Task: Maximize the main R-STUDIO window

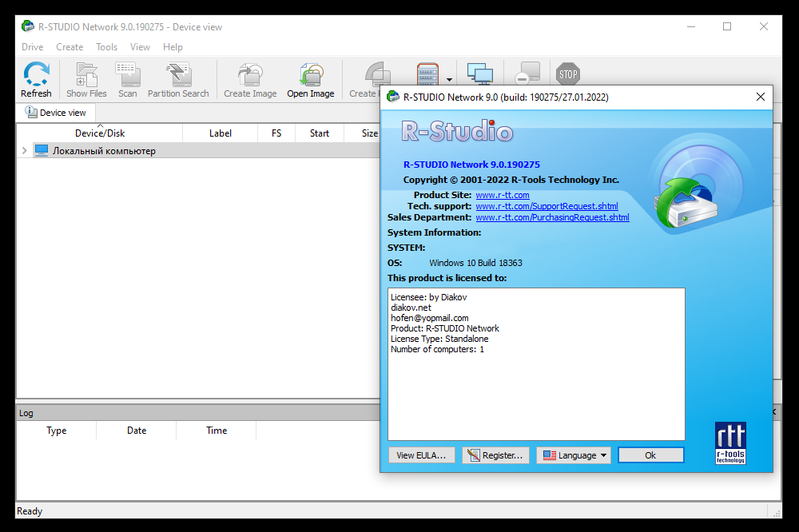Action: [x=727, y=26]
